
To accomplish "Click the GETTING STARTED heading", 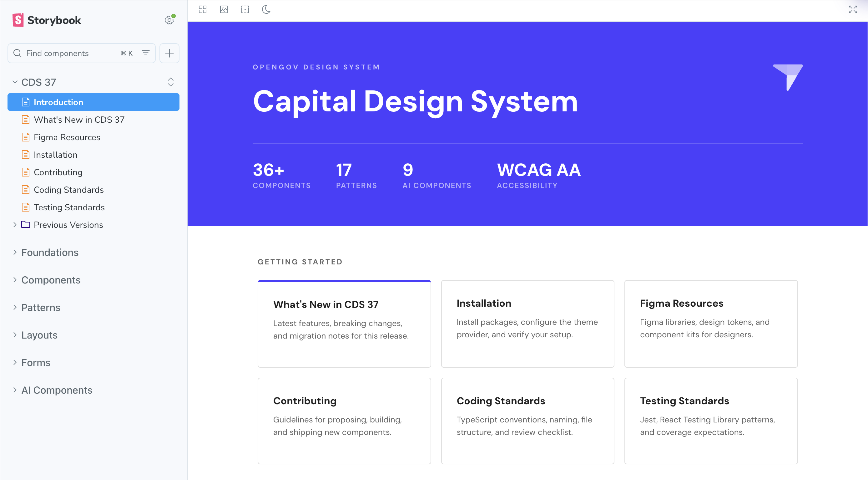I will pyautogui.click(x=300, y=262).
